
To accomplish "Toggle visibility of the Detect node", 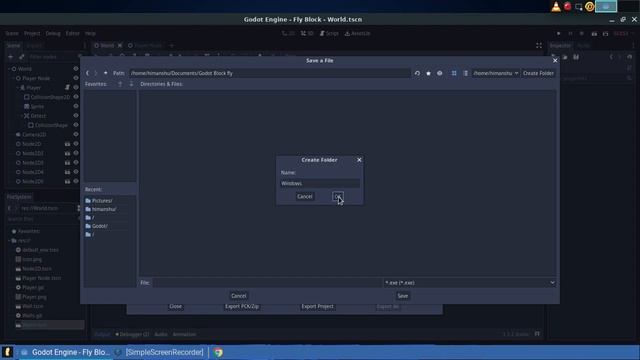I will pos(76,116).
